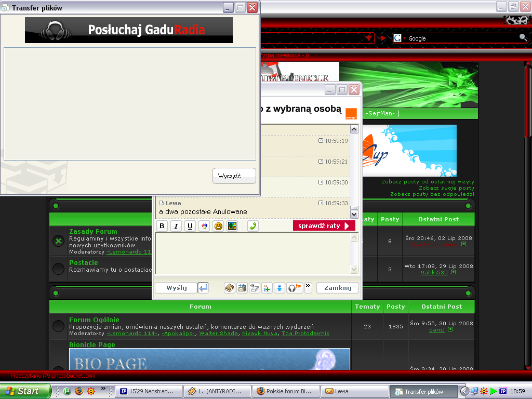Click the Cup banner image on forum
The width and height of the screenshot is (532, 399).
[409, 151]
